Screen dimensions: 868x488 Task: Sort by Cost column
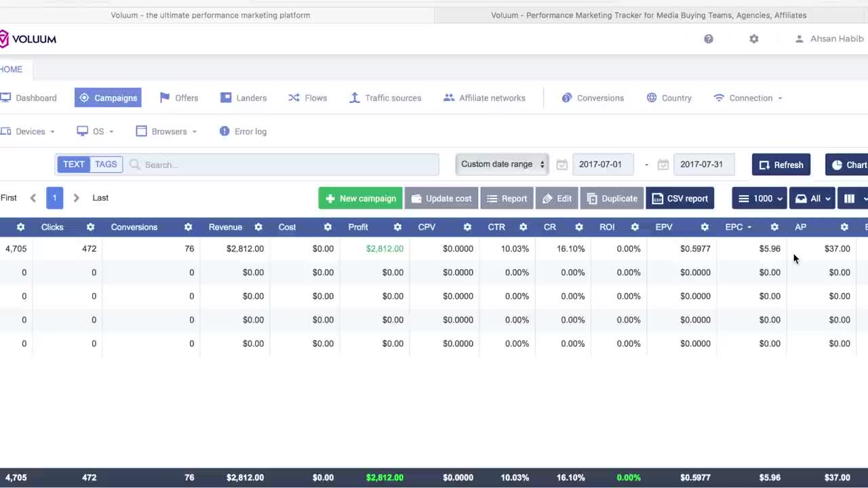tap(287, 227)
